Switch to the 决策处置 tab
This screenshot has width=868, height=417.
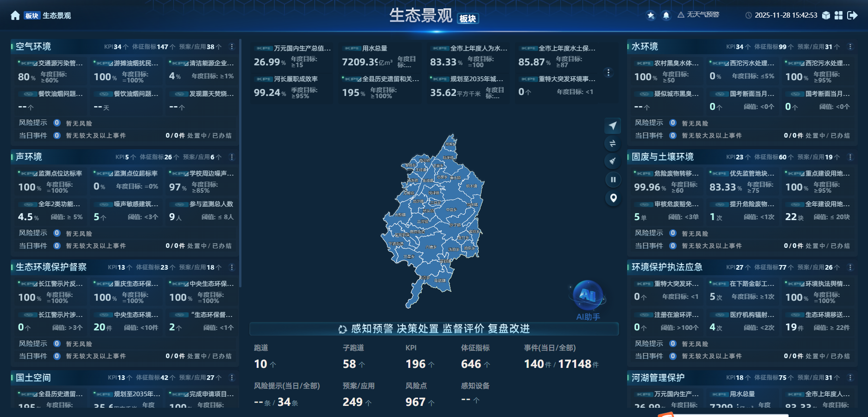[418, 330]
